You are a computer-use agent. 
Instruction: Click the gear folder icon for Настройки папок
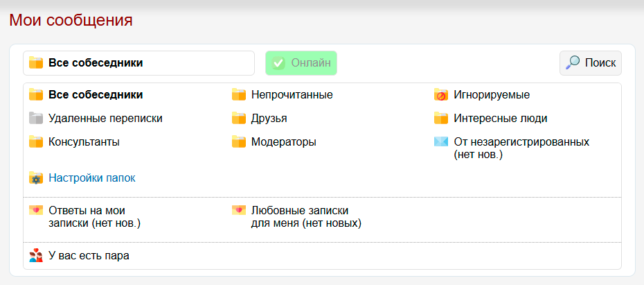coord(36,178)
